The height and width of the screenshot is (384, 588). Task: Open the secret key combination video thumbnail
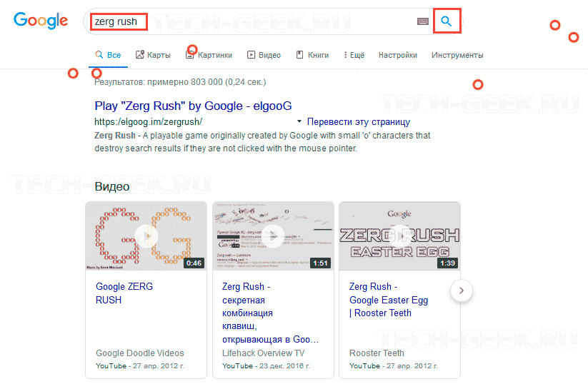coord(273,236)
